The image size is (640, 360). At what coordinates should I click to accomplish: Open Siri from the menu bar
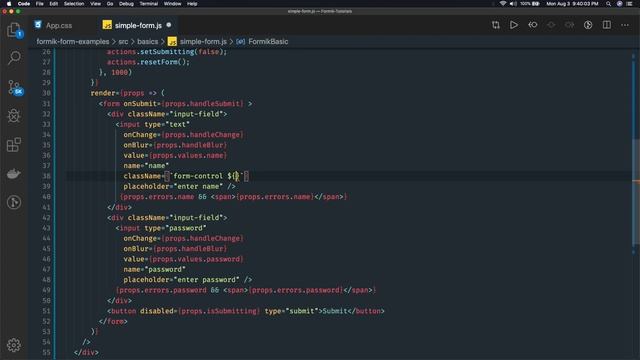coord(619,4)
